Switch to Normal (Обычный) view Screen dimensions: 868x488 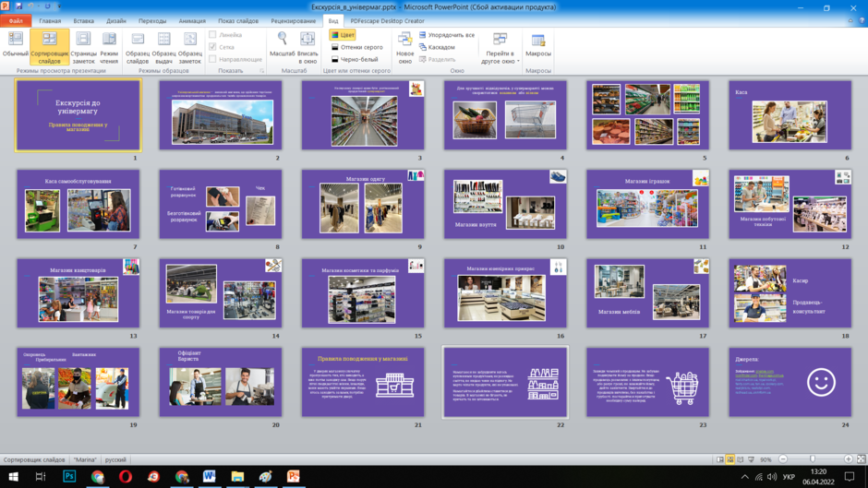[15, 46]
